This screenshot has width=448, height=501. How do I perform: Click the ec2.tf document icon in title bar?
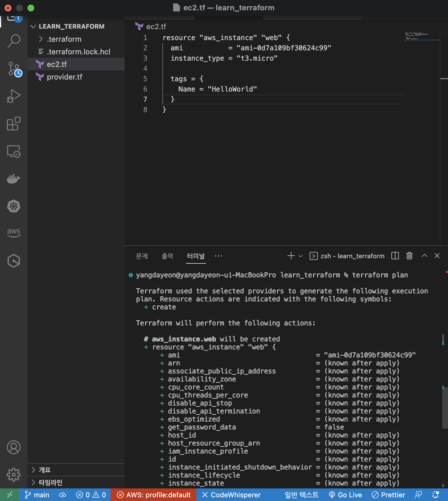coord(177,7)
